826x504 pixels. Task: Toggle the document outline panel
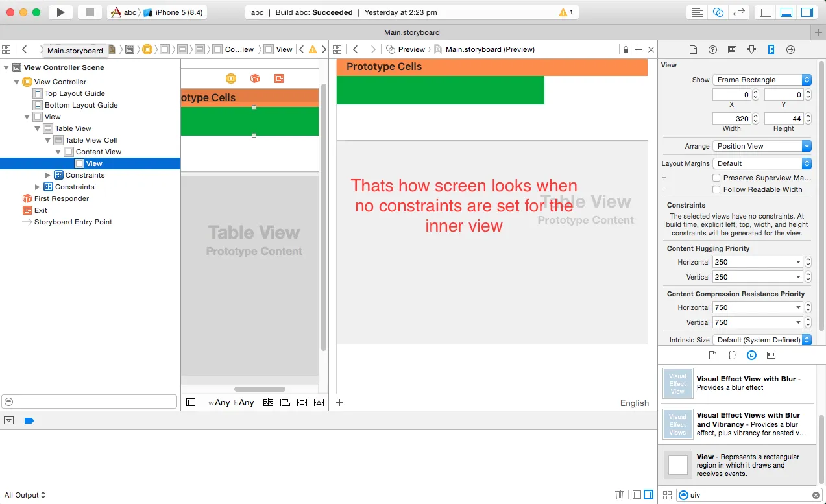(x=191, y=402)
